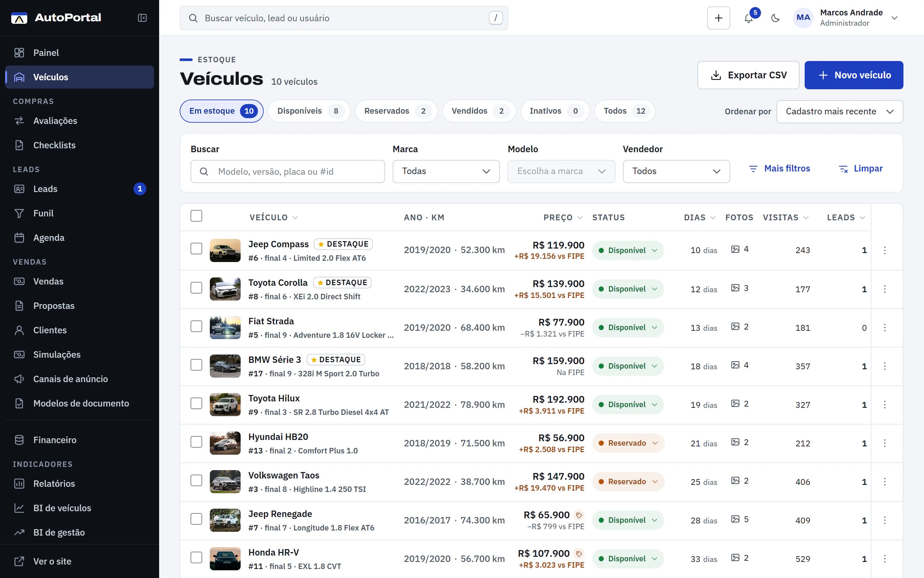This screenshot has width=924, height=578.
Task: Switch to the Todos tab
Action: click(x=625, y=111)
